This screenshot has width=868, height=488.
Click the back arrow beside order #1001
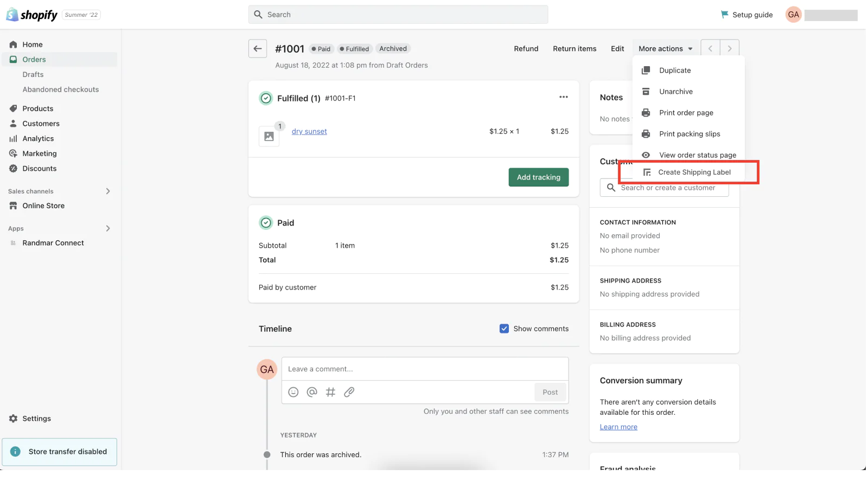[x=258, y=49]
